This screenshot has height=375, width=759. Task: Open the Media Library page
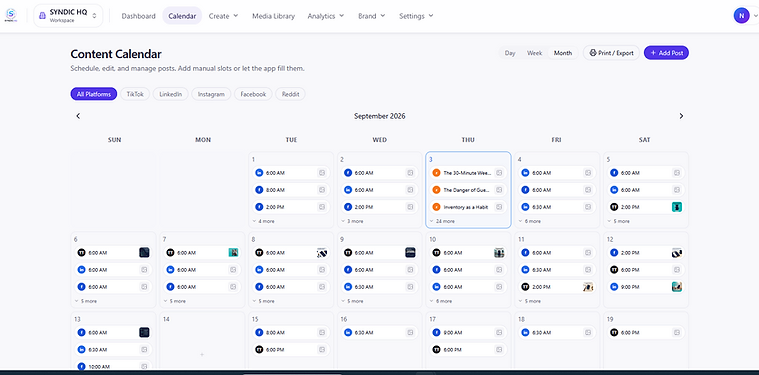tap(273, 16)
